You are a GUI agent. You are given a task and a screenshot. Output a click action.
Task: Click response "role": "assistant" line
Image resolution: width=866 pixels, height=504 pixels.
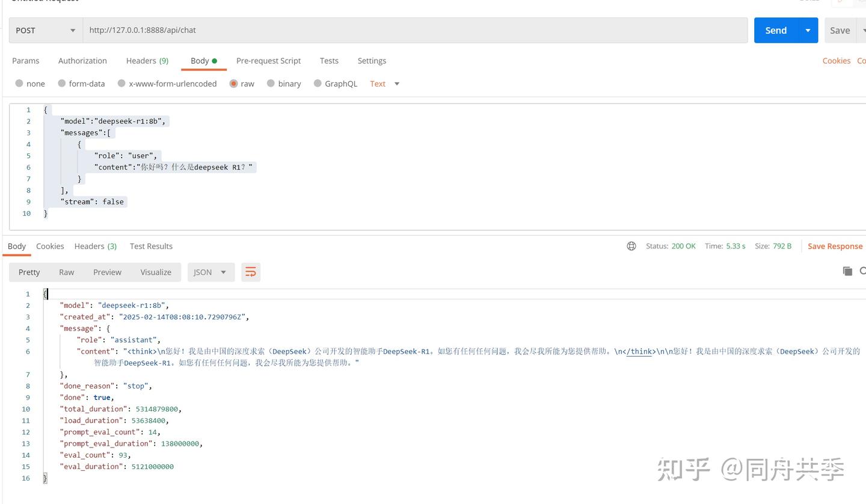[118, 339]
